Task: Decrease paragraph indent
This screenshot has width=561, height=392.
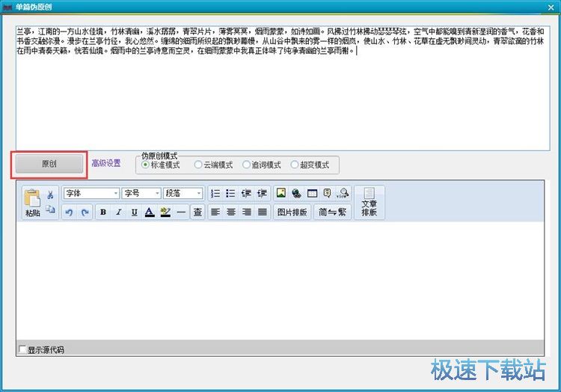Action: pos(247,194)
